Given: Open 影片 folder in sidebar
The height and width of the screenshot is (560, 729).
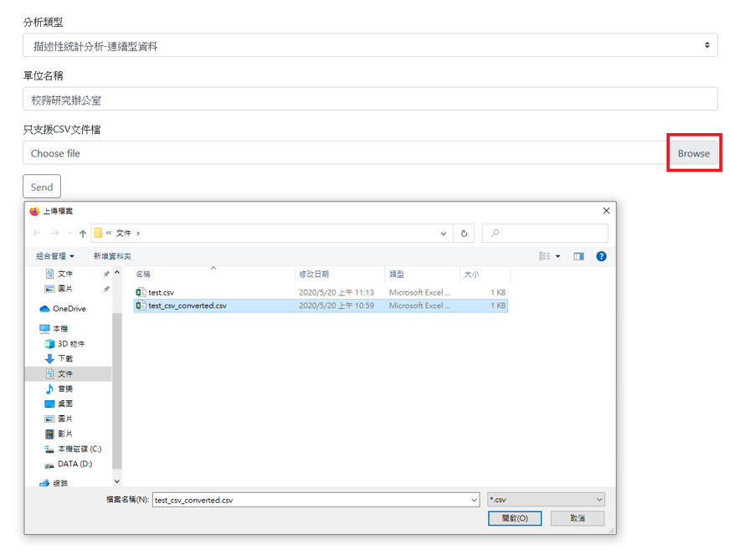Looking at the screenshot, I should click(59, 434).
